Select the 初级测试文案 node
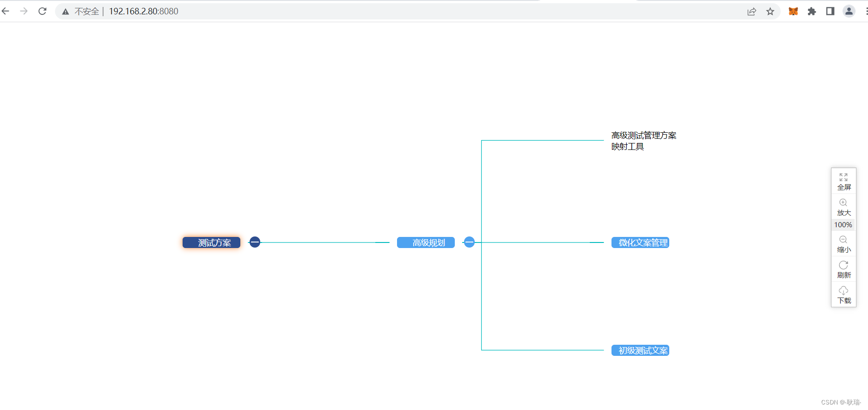868x410 pixels. point(640,350)
